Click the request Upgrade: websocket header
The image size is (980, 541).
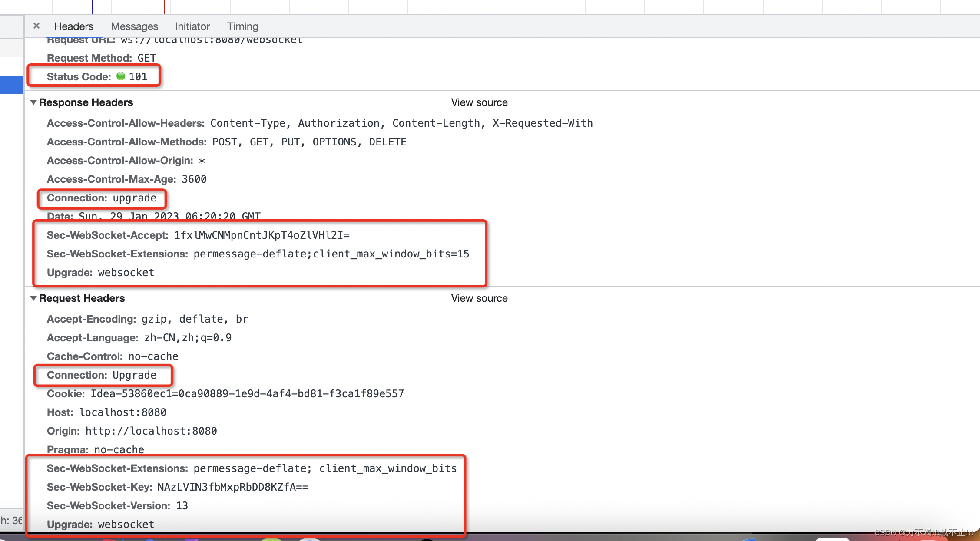pyautogui.click(x=100, y=525)
